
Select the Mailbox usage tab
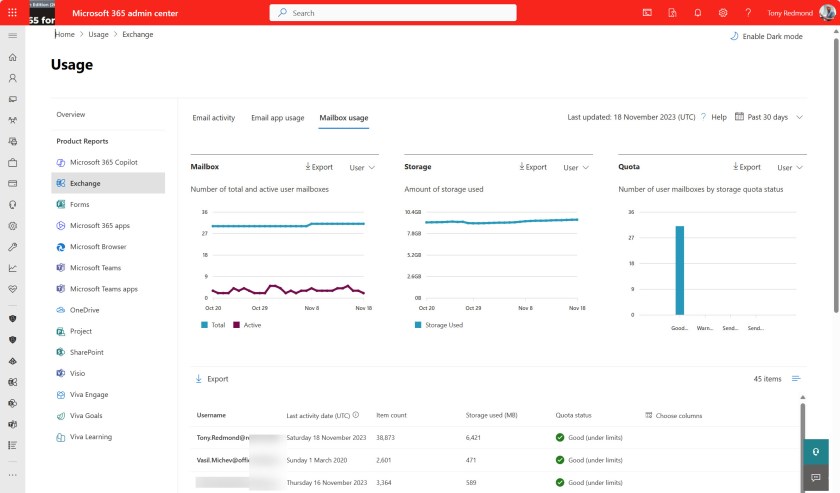point(344,118)
